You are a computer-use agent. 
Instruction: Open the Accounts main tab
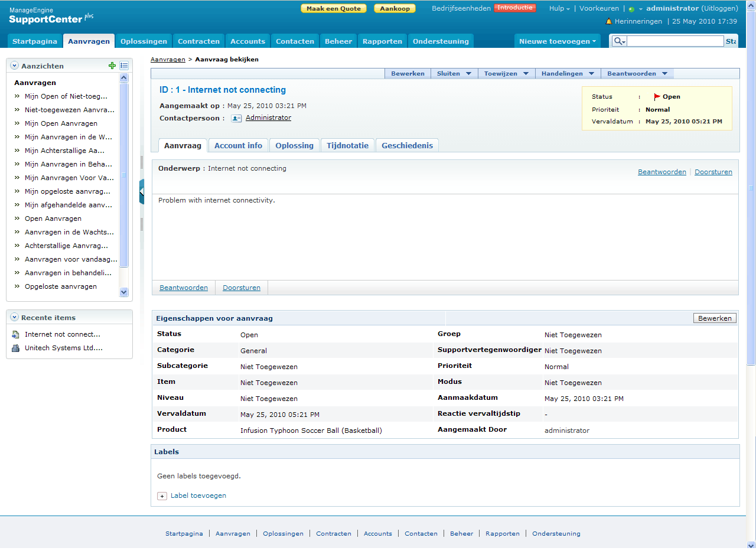[x=248, y=41]
